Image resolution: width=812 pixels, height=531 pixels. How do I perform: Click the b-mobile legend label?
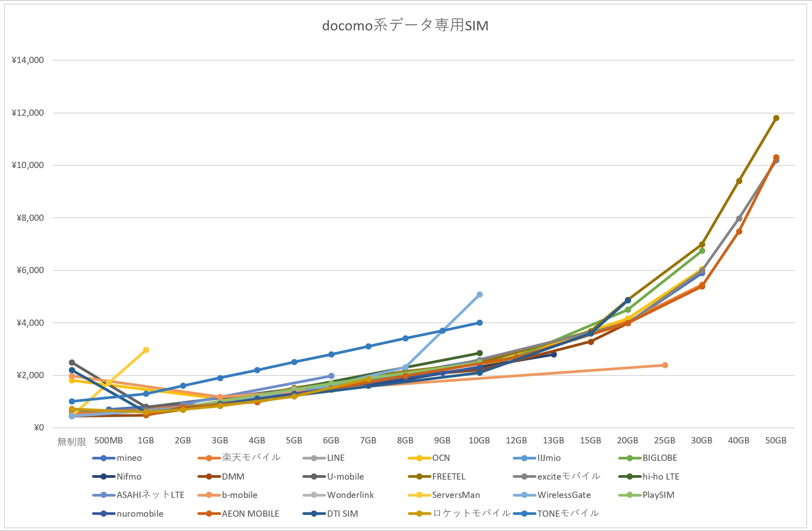pos(240,495)
